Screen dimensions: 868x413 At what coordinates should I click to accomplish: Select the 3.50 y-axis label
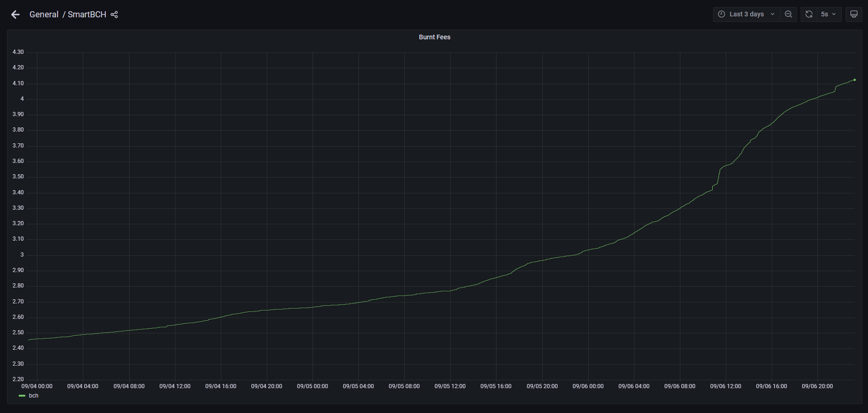[18, 177]
